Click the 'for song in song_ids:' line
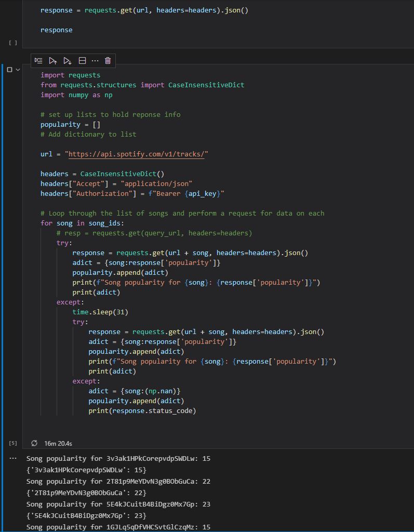The height and width of the screenshot is (532, 414). [83, 223]
